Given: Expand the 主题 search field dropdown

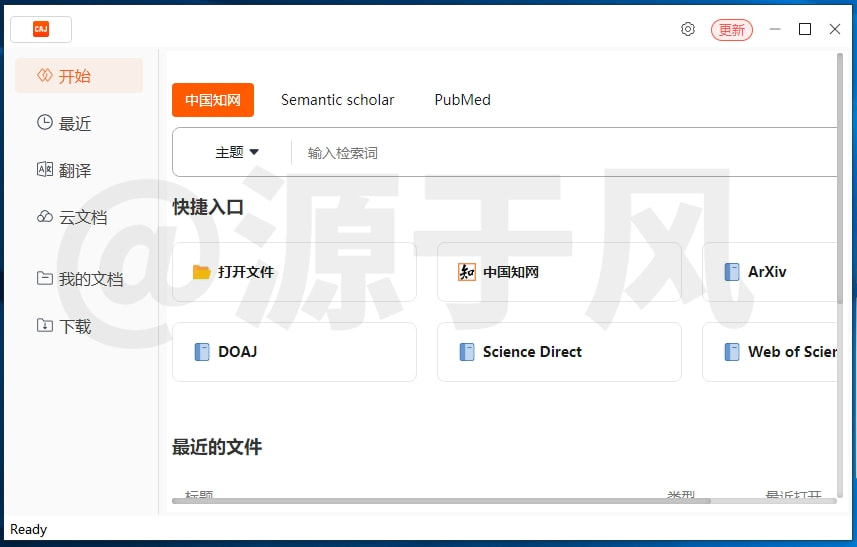Looking at the screenshot, I should (237, 152).
